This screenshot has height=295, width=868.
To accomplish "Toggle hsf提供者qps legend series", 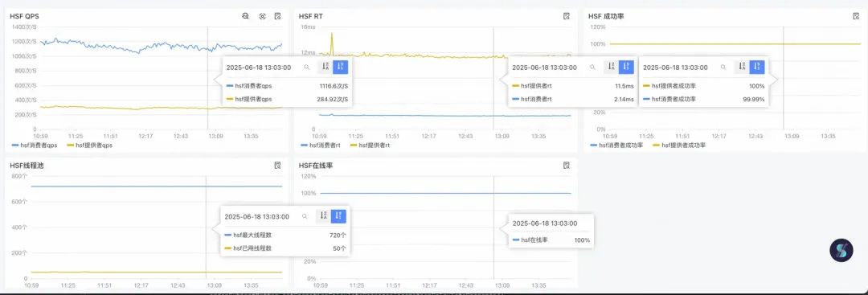I will click(x=90, y=145).
